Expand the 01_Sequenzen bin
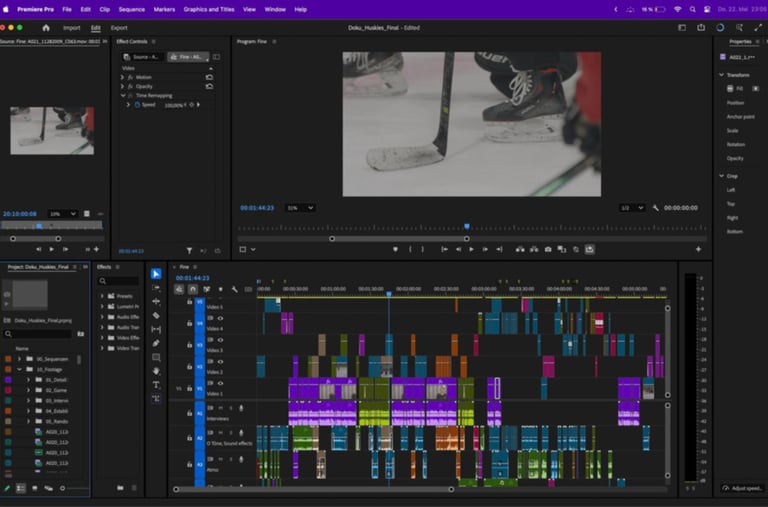The width and height of the screenshot is (768, 507). 19,358
